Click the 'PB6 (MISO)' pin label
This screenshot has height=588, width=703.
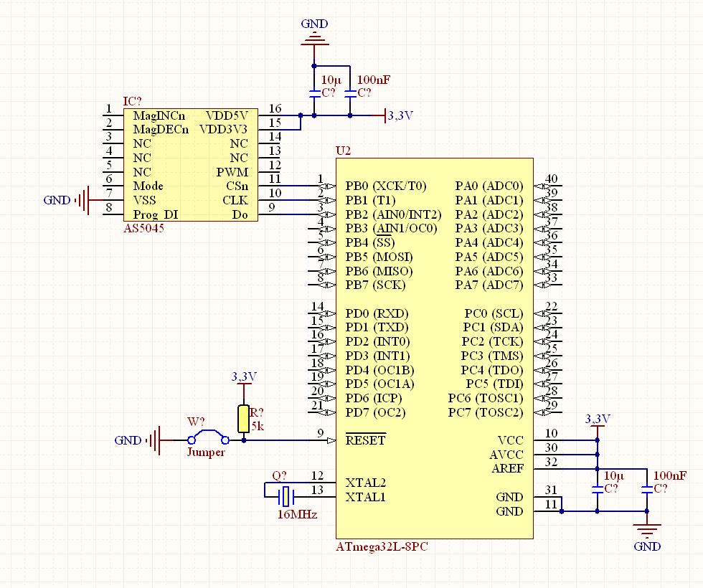pos(379,272)
